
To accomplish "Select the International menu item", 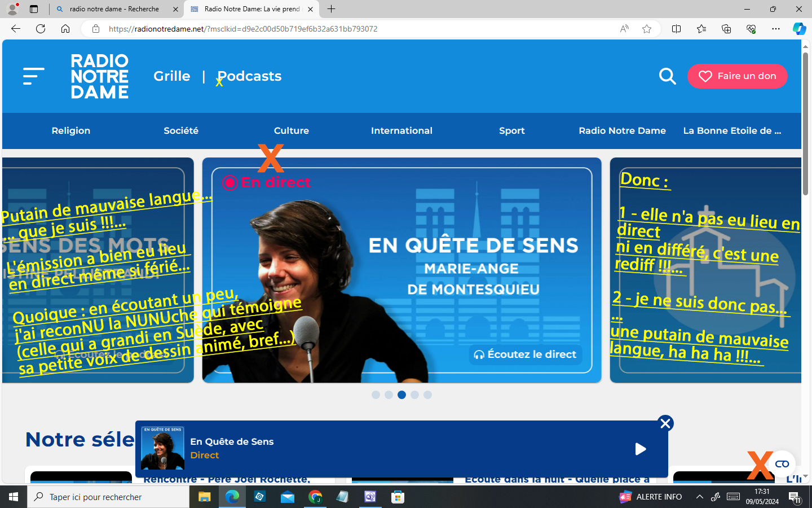I will [x=401, y=130].
